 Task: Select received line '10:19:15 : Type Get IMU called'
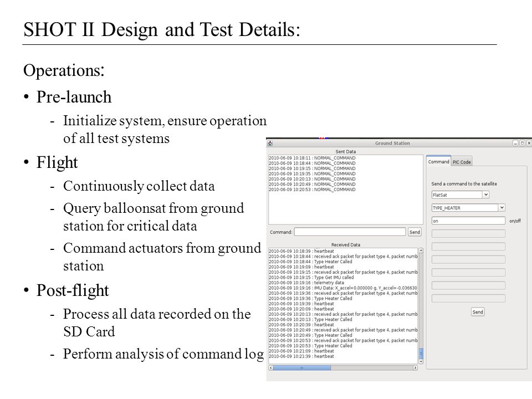[x=311, y=278]
